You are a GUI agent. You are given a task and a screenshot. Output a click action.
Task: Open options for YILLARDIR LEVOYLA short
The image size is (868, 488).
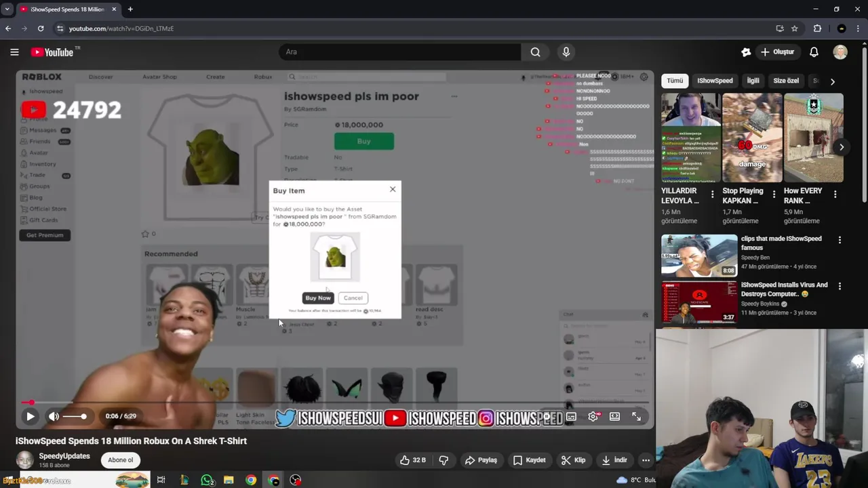[x=712, y=195]
